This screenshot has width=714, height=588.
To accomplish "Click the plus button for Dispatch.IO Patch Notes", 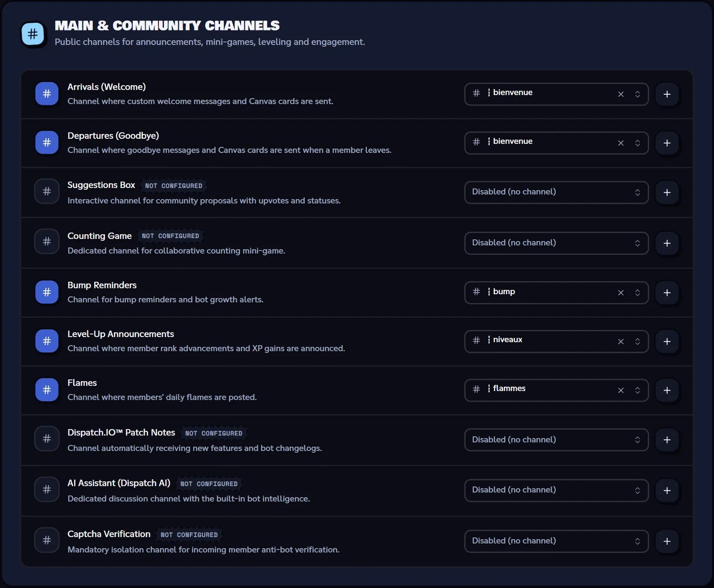I will pyautogui.click(x=667, y=440).
